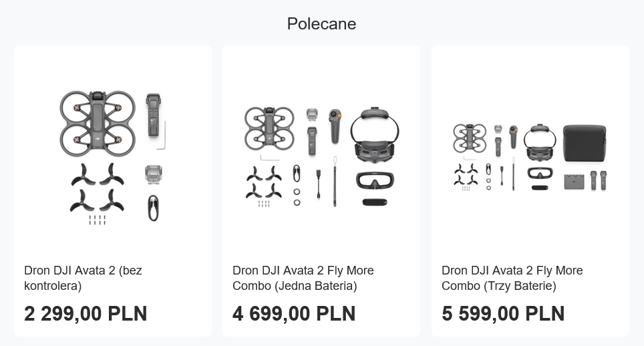Open the Fly More Combo (Jedna Bateria) title link
The height and width of the screenshot is (346, 644).
[303, 278]
